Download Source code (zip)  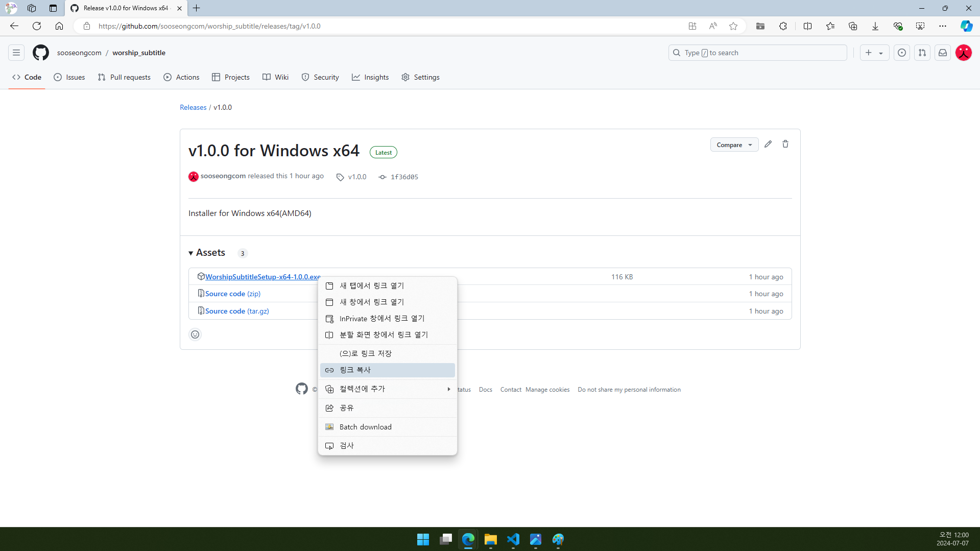pos(233,294)
